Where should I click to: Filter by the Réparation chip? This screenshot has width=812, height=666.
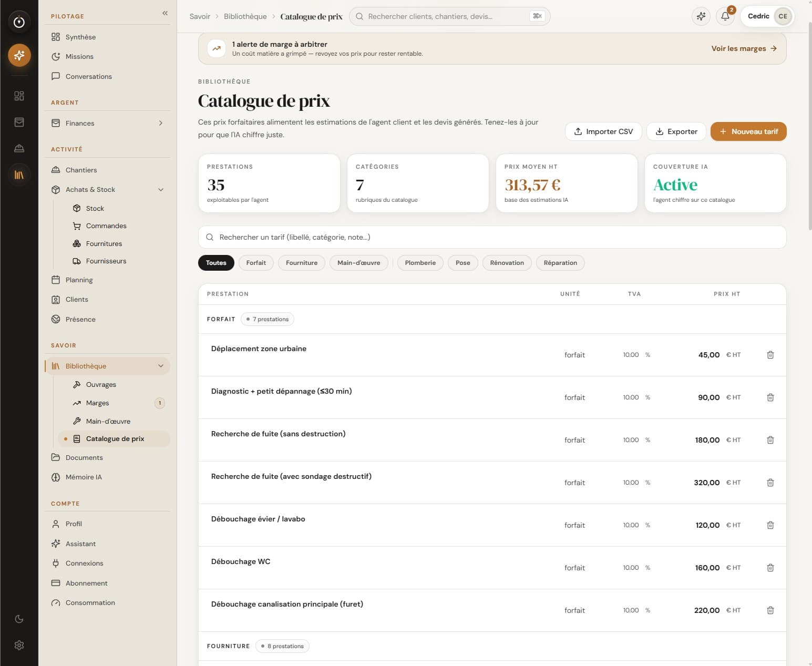(560, 263)
